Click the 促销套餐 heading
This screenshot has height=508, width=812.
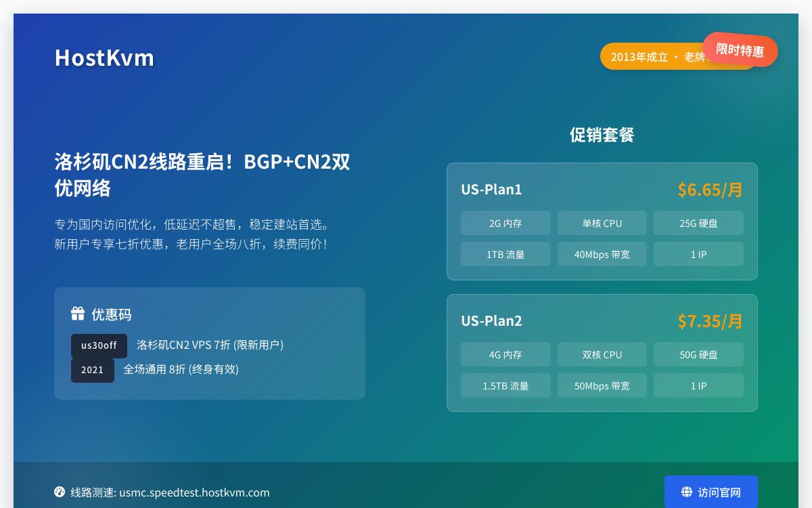click(x=602, y=135)
